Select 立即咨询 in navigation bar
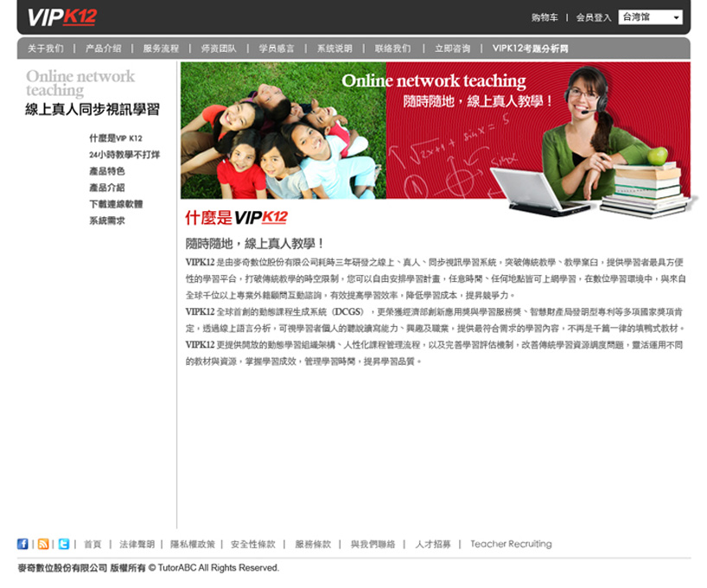The width and height of the screenshot is (707, 588). tap(452, 48)
